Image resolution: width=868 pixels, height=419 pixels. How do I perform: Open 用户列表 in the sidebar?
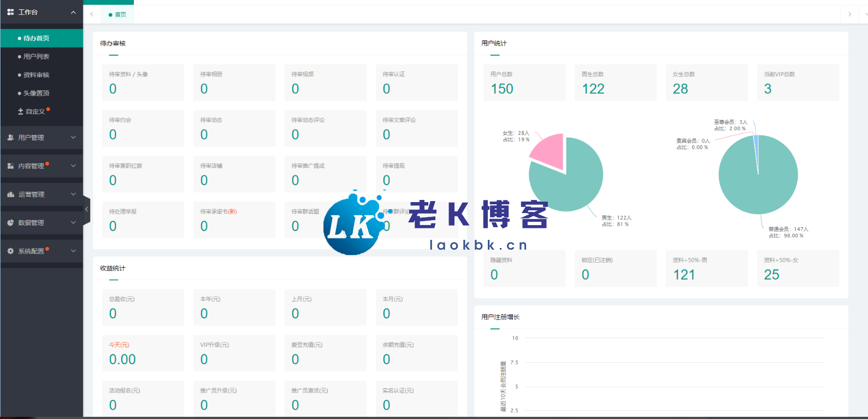(36, 57)
